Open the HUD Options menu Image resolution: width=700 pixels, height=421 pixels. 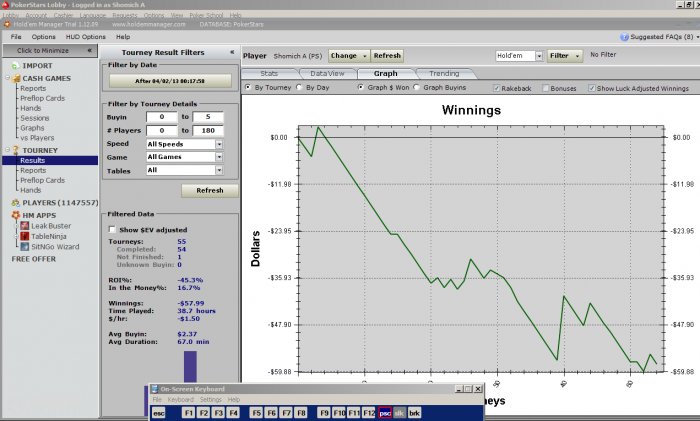[x=87, y=36]
